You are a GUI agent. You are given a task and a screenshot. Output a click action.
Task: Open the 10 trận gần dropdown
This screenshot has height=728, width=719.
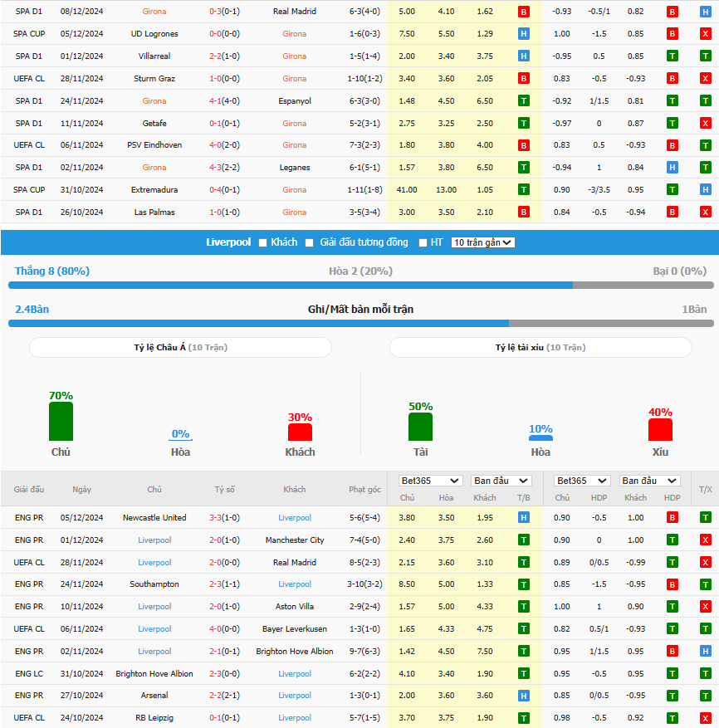coord(482,242)
